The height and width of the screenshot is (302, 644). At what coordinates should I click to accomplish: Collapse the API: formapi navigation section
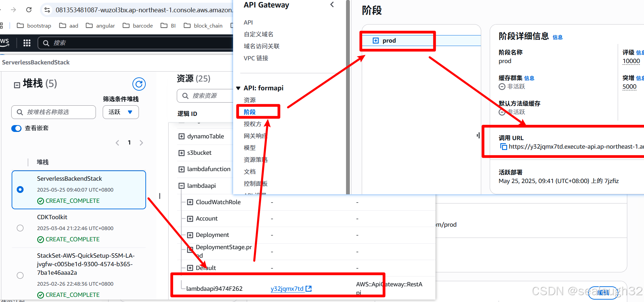pos(238,88)
